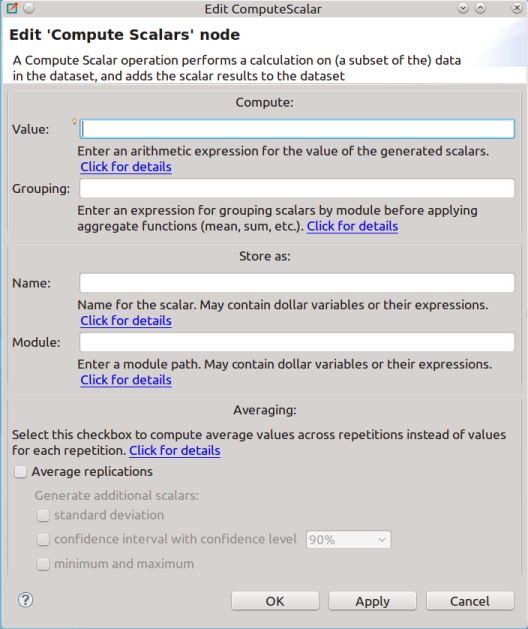
Task: Select the Name text field
Action: [x=297, y=283]
